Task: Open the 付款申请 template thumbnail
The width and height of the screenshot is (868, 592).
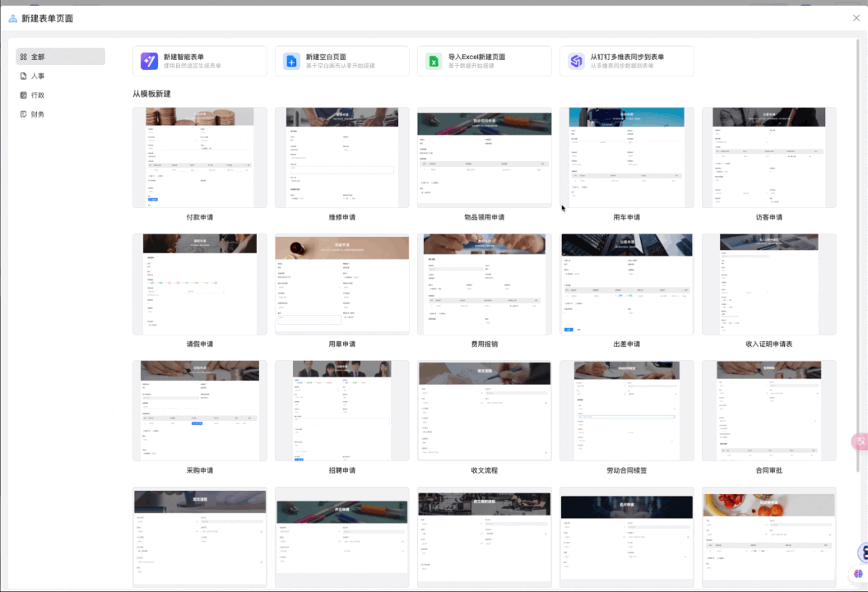Action: (x=199, y=157)
